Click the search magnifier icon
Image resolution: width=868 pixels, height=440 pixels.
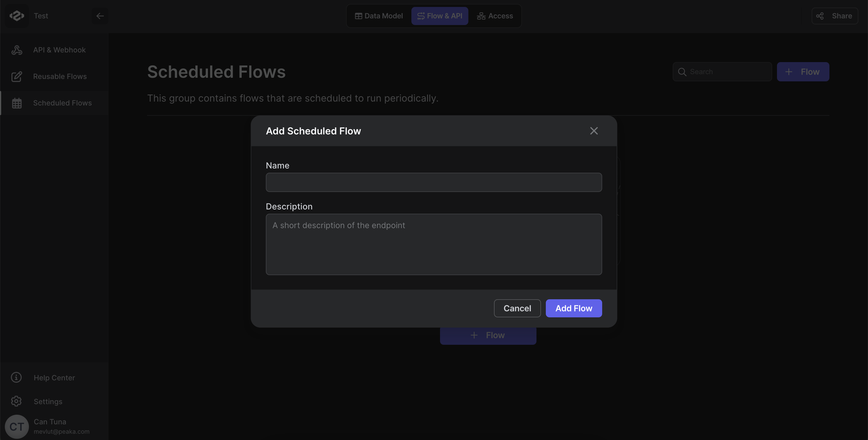[x=682, y=72]
